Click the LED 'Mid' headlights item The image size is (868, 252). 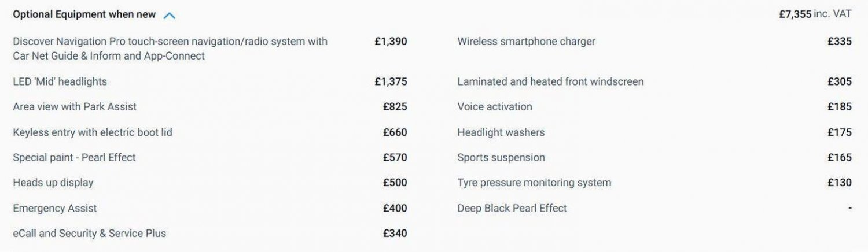60,81
